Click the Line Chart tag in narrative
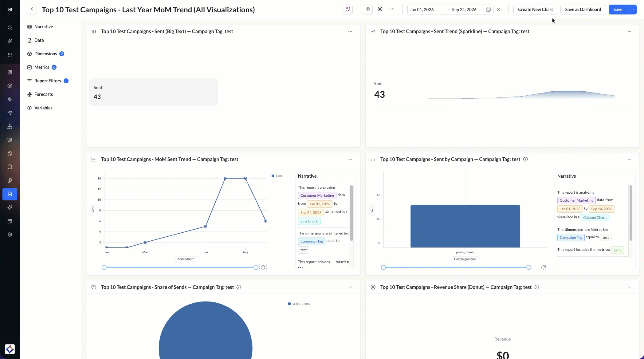 [x=309, y=221]
